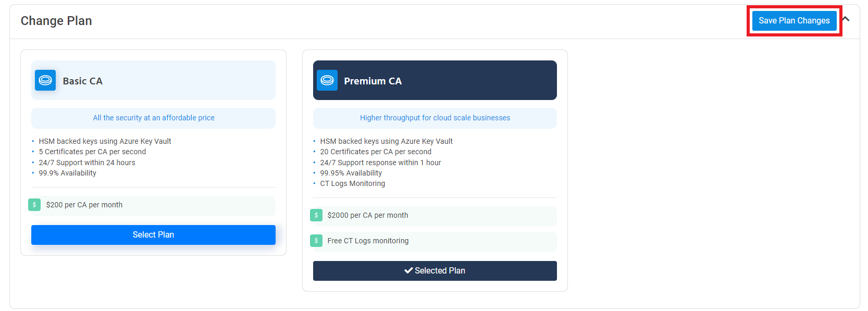Click the Basic CA ring icon
868x311 pixels.
(45, 80)
